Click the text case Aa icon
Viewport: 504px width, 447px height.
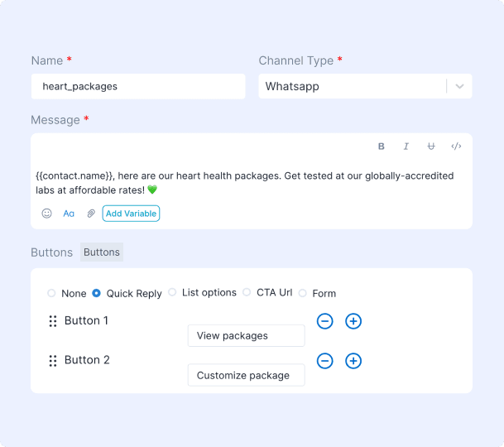tap(69, 214)
